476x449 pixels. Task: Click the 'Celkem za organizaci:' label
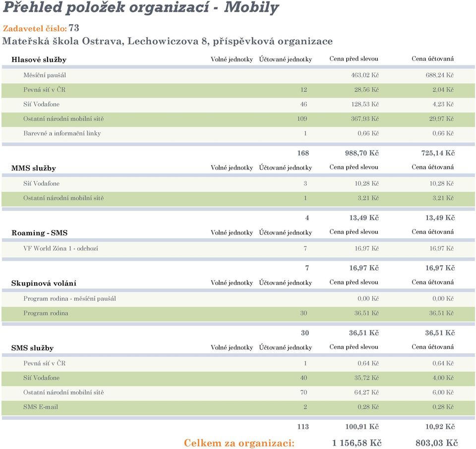click(239, 443)
